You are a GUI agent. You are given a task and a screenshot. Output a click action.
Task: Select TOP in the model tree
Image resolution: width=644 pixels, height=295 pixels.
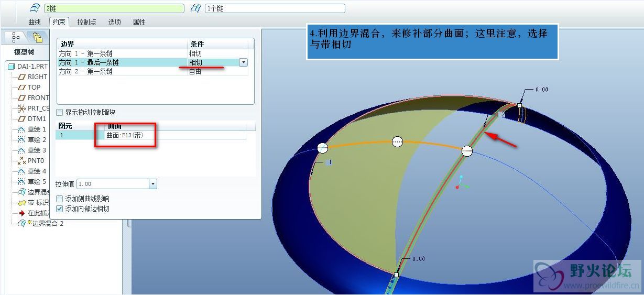34,88
